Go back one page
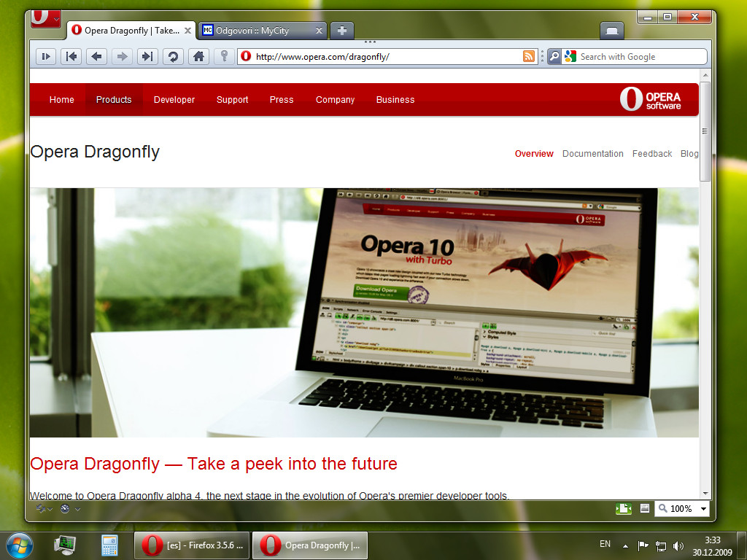 pos(97,57)
